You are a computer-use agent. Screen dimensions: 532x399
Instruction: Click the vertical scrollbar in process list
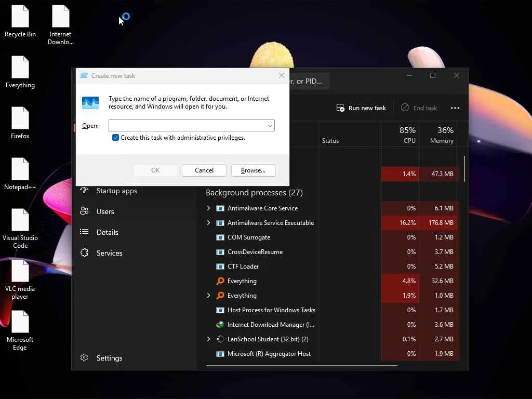[464, 169]
